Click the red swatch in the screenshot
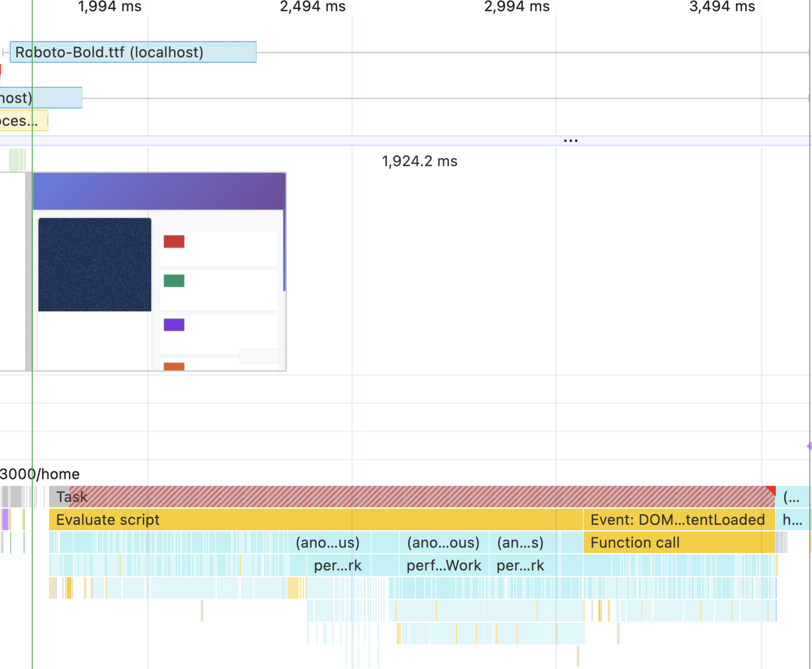 click(174, 241)
